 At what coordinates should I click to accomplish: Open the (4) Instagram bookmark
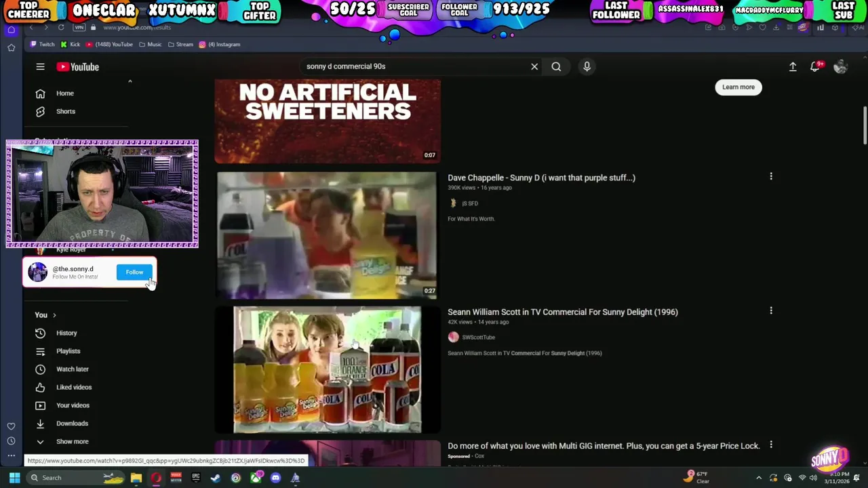point(219,45)
